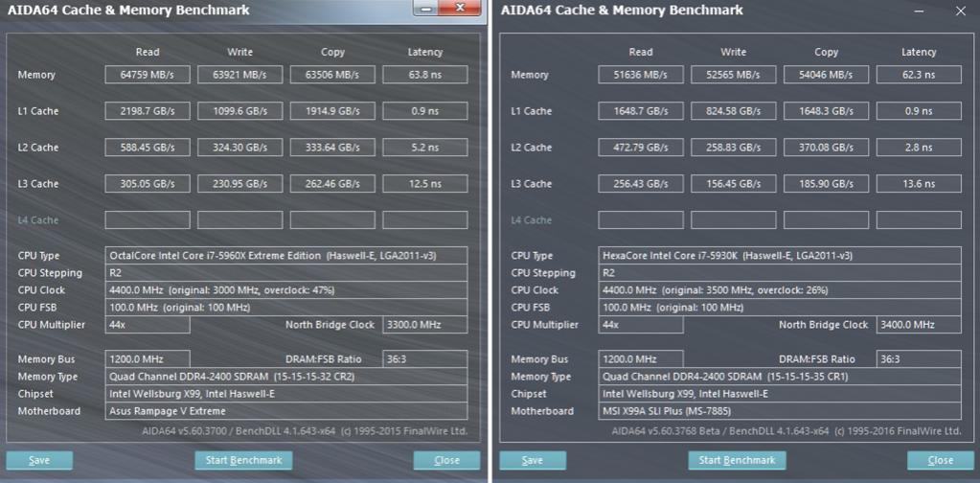Select L1 Cache Copy 1914.9 GB/s
The height and width of the screenshot is (483, 980).
click(332, 111)
